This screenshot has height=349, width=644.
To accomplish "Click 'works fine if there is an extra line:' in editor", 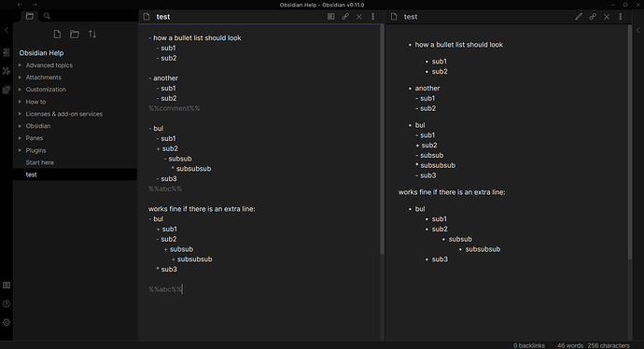I will (202, 209).
